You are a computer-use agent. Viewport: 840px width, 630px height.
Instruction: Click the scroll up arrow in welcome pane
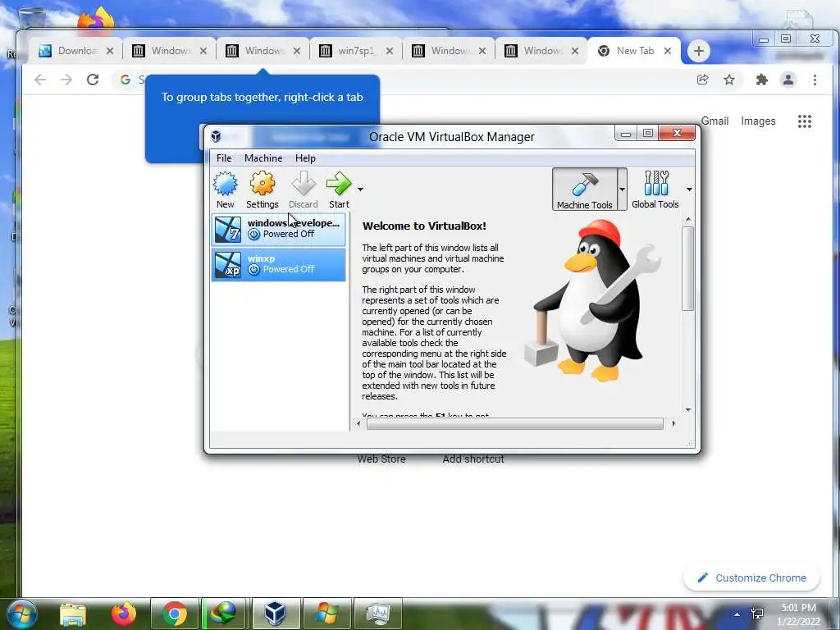tap(688, 220)
